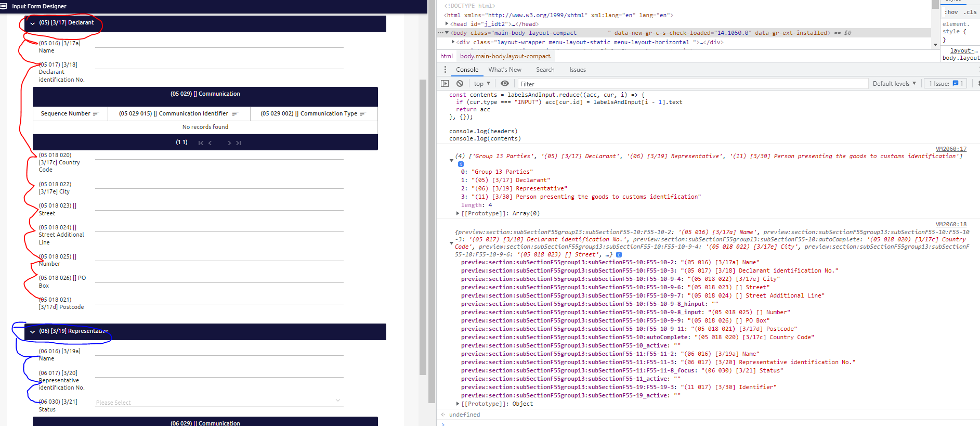Image resolution: width=980 pixels, height=426 pixels.
Task: Clear the console
Action: [x=460, y=84]
